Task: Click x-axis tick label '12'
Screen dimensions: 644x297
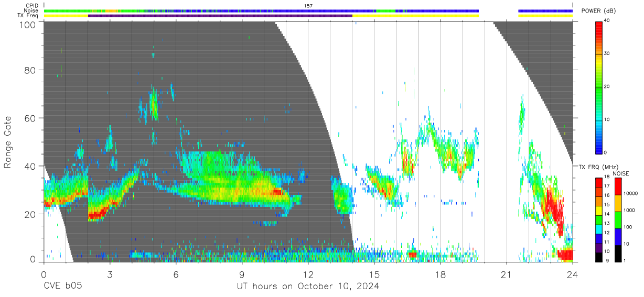Action: click(x=308, y=274)
